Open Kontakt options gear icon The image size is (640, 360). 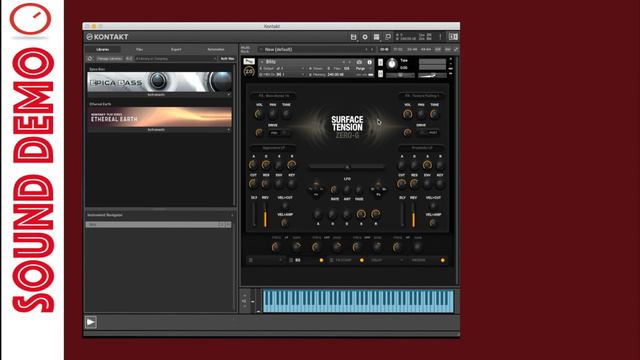point(365,37)
